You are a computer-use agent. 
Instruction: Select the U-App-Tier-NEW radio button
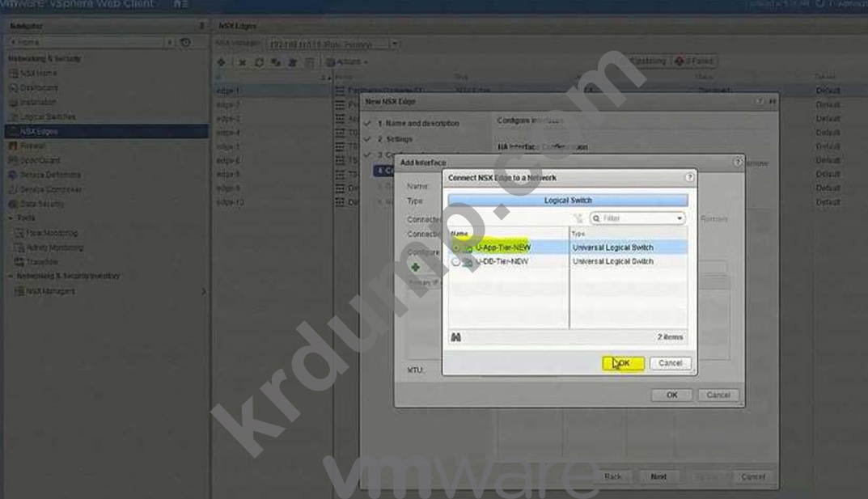[x=456, y=247]
